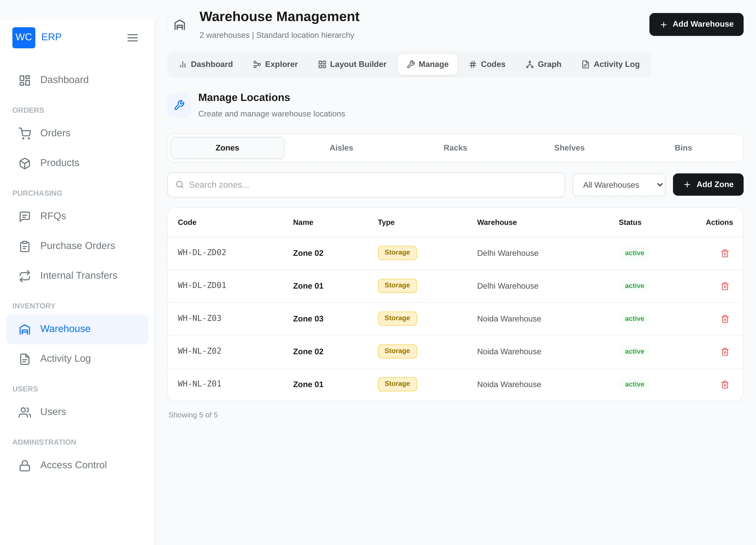Click the Type column header
This screenshot has width=756, height=545.
coord(386,222)
